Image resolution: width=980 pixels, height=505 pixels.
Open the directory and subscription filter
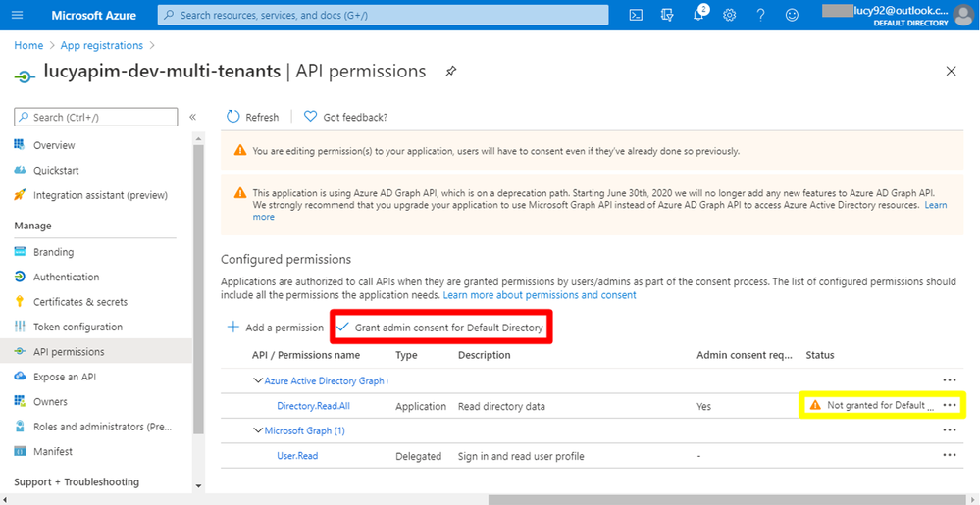667,16
